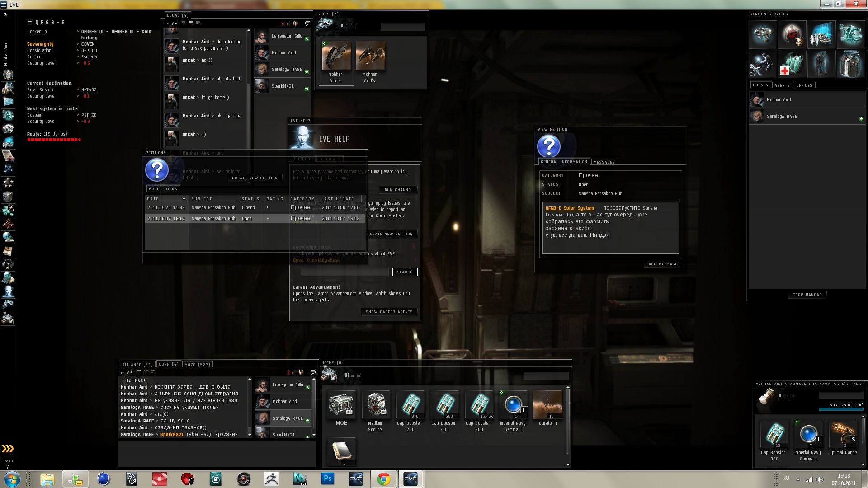
Task: Click the Add Message button
Action: click(x=662, y=264)
